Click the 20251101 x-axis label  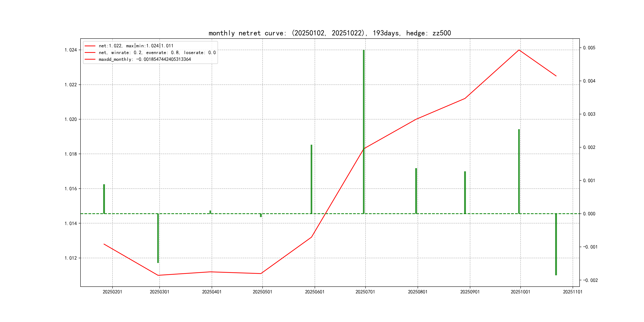[572, 292]
